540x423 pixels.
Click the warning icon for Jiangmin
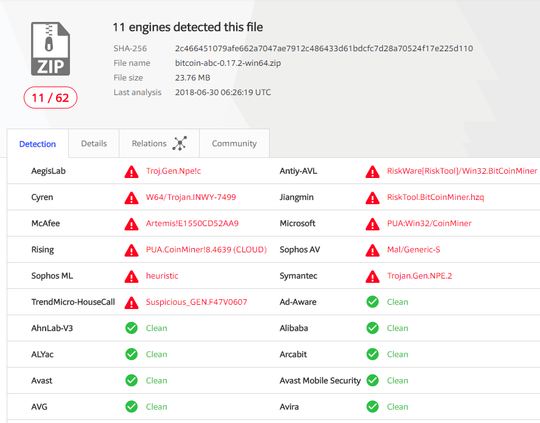pos(373,198)
